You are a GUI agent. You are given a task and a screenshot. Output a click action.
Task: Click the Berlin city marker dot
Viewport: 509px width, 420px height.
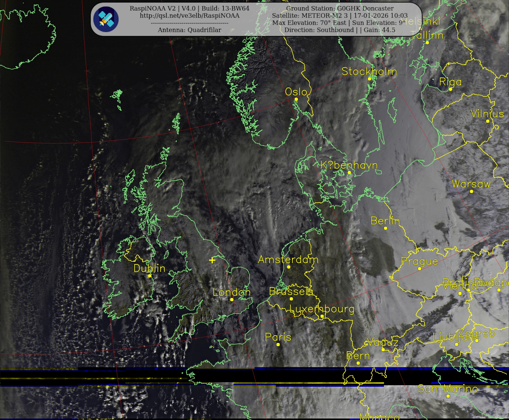(x=386, y=228)
